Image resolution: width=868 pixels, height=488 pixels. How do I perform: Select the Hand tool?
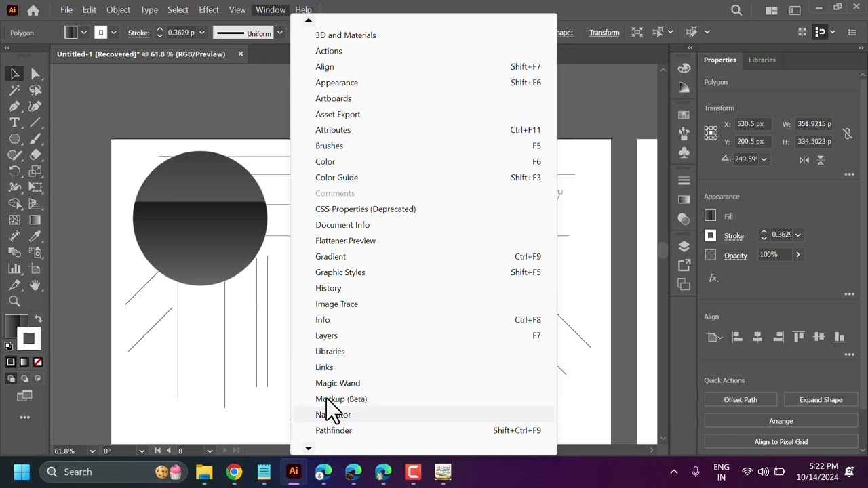click(x=35, y=285)
